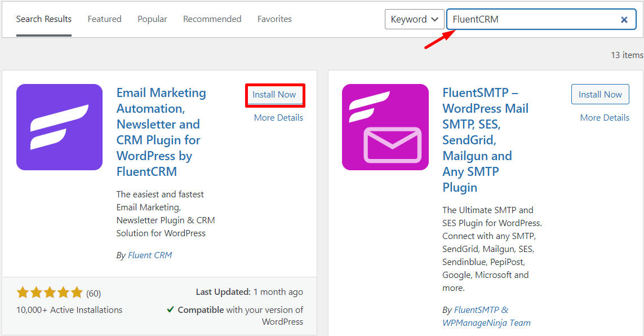This screenshot has width=644, height=336.
Task: Click the FluentCRM description paragraph
Action: pyautogui.click(x=166, y=214)
